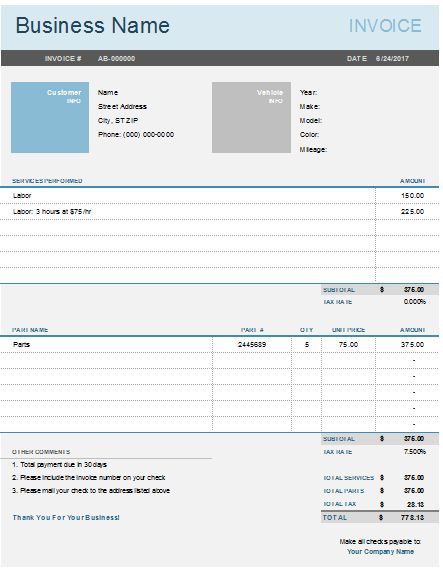Select part number 2445689
This screenshot has height=568, width=443.
252,344
